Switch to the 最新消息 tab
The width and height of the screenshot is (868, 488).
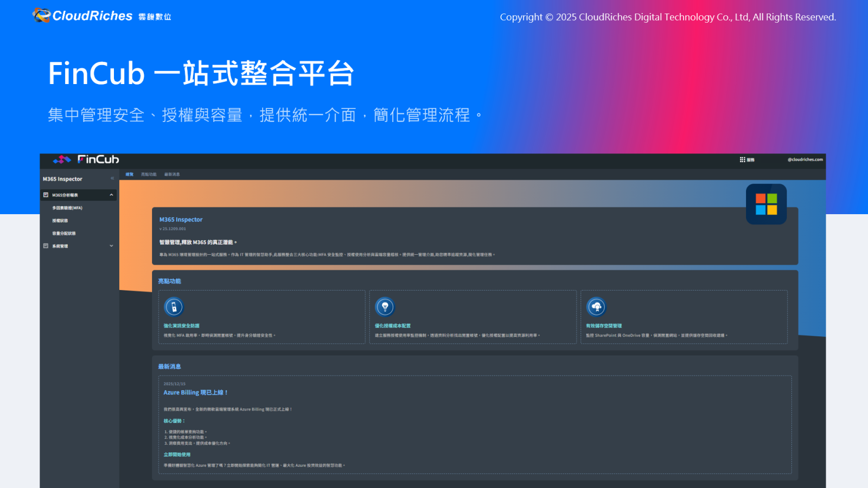tap(172, 175)
